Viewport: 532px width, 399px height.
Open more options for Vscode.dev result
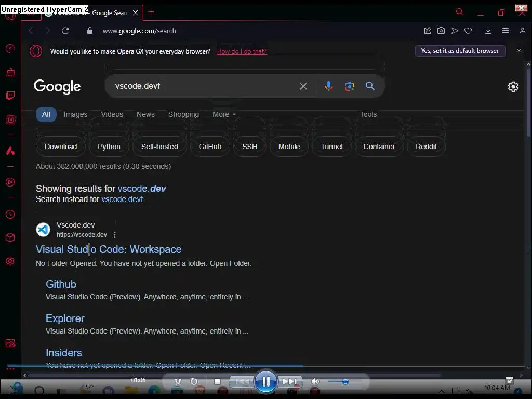[115, 235]
